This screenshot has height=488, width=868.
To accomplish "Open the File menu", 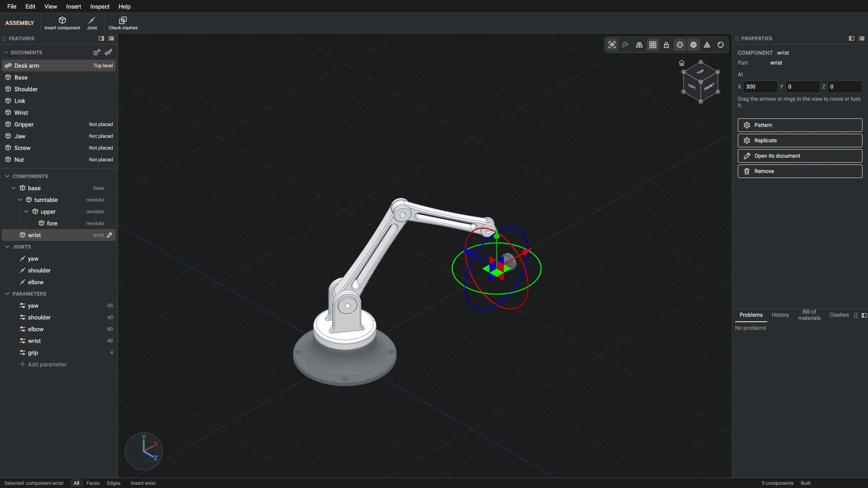I will point(12,6).
